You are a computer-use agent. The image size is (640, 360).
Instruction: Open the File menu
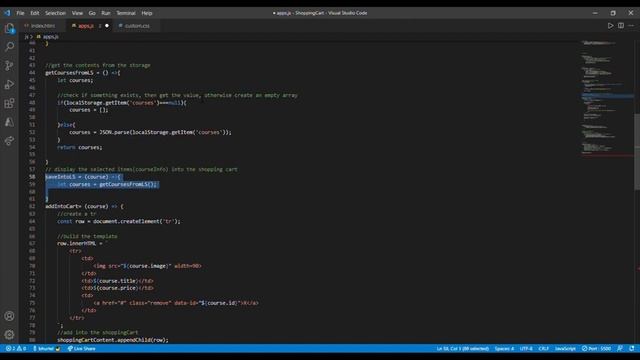(20, 13)
